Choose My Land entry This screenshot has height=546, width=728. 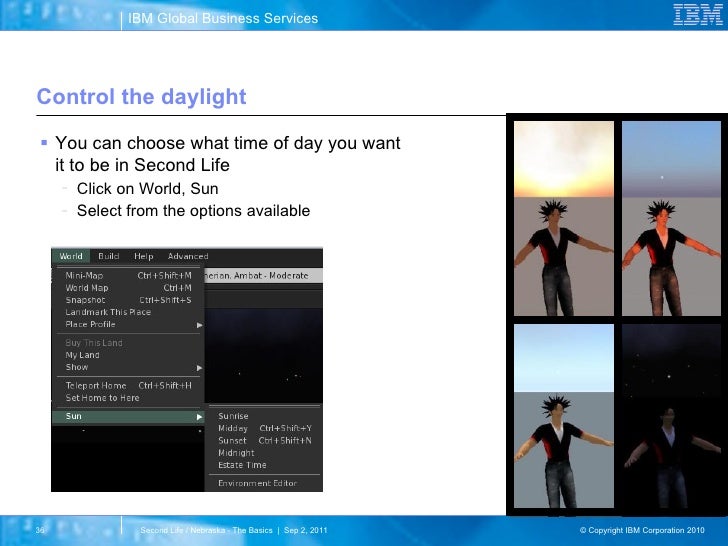[x=128, y=355]
